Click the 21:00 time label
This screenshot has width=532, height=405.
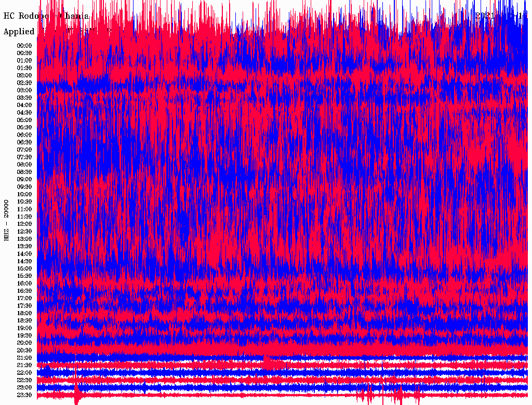24,358
